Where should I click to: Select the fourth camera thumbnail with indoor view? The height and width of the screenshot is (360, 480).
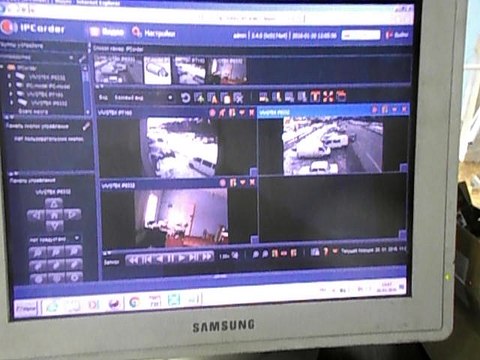coord(228,70)
